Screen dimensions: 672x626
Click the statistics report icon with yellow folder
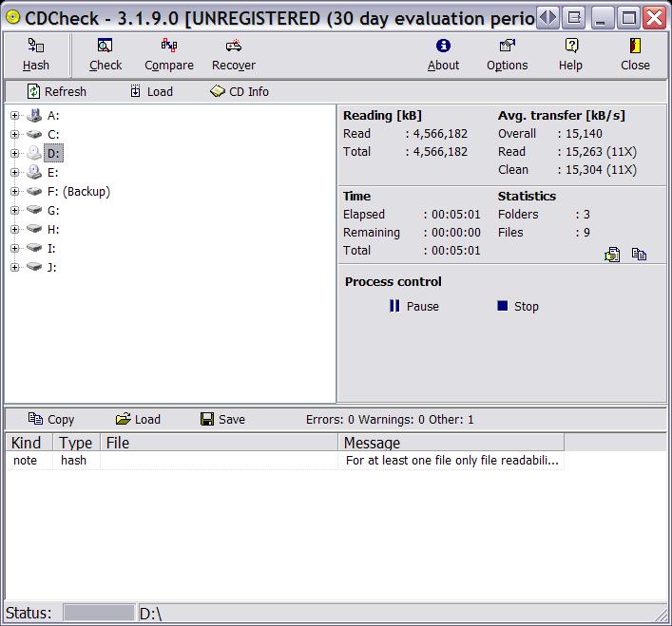[612, 255]
